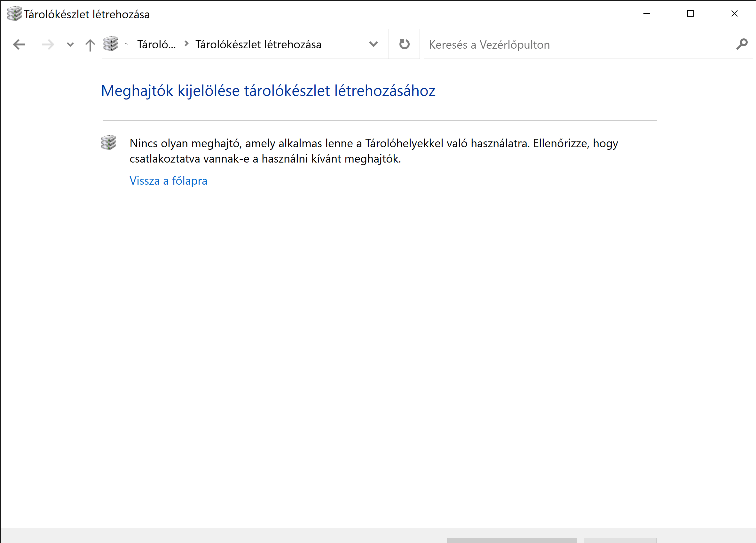Expand the arrow after Tároló... breadcrumb
This screenshot has height=543, width=756.
(x=187, y=44)
